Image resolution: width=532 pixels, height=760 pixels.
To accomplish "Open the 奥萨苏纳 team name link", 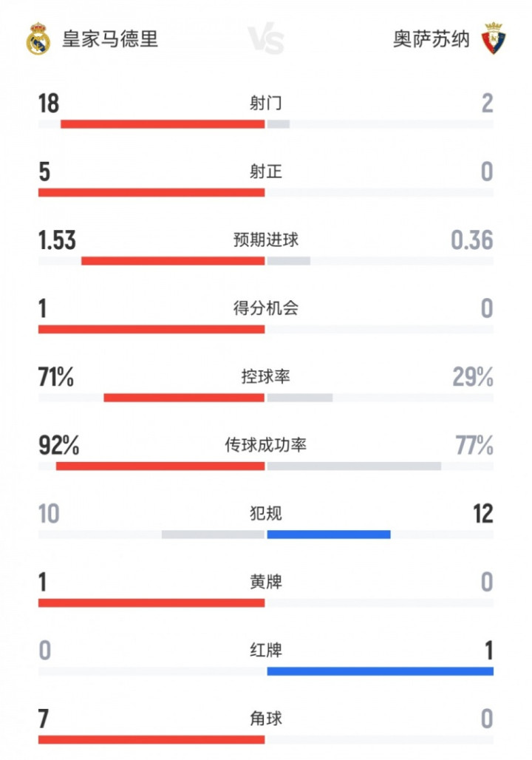I will click(432, 39).
